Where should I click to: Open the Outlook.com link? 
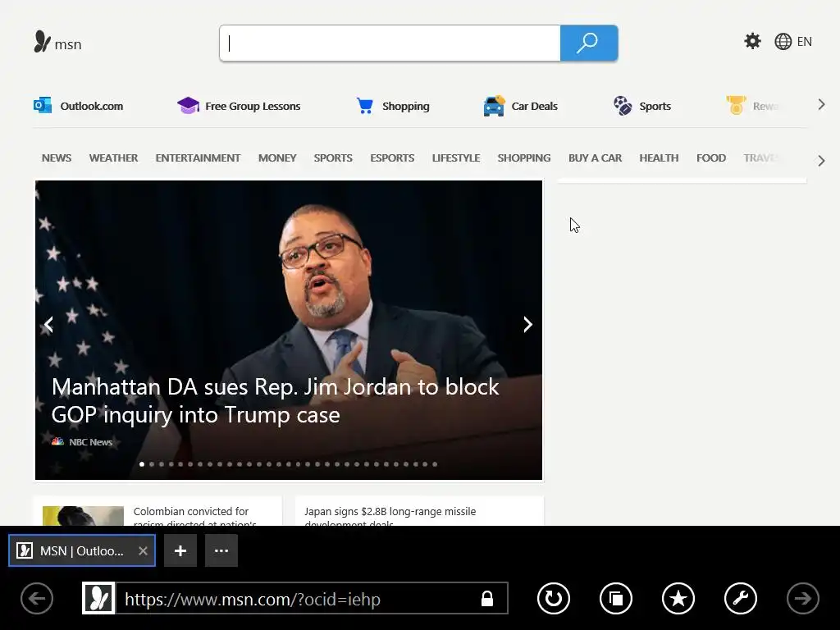92,106
